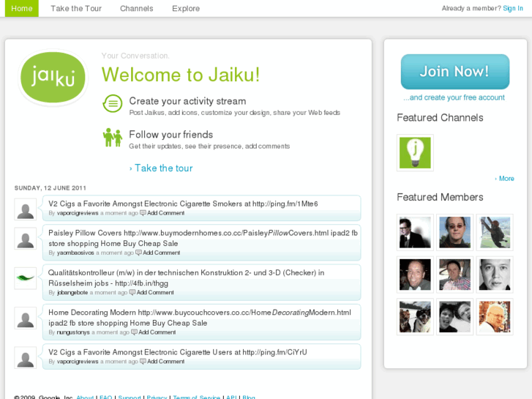Add Comment on V2 Cigs Users post
This screenshot has height=399, width=532.
165,362
